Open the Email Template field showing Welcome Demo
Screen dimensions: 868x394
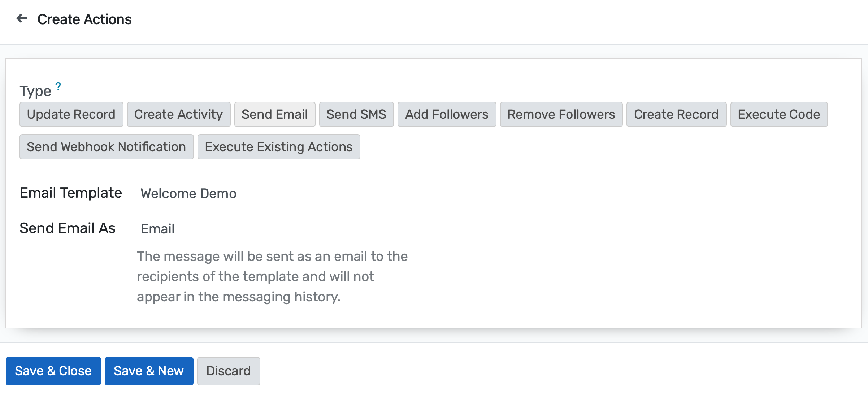point(188,193)
